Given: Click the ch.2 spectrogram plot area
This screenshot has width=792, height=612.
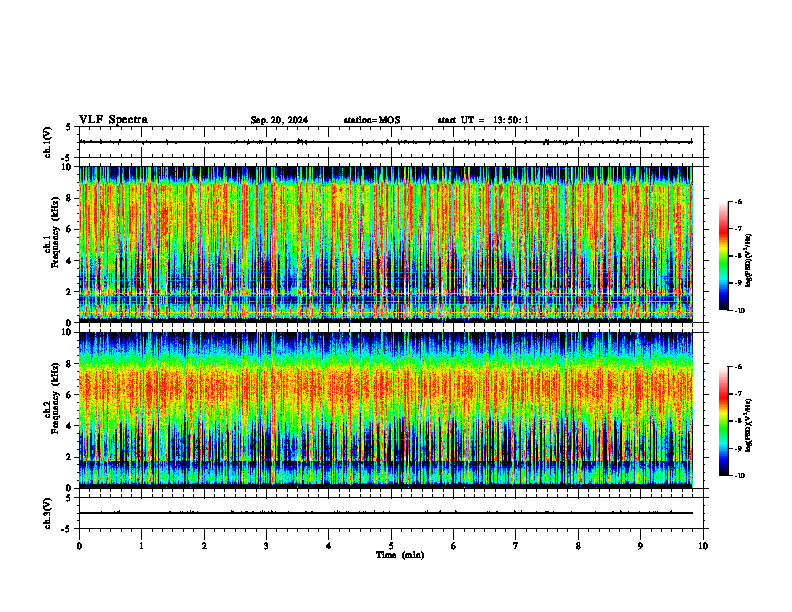Looking at the screenshot, I should pos(385,410).
